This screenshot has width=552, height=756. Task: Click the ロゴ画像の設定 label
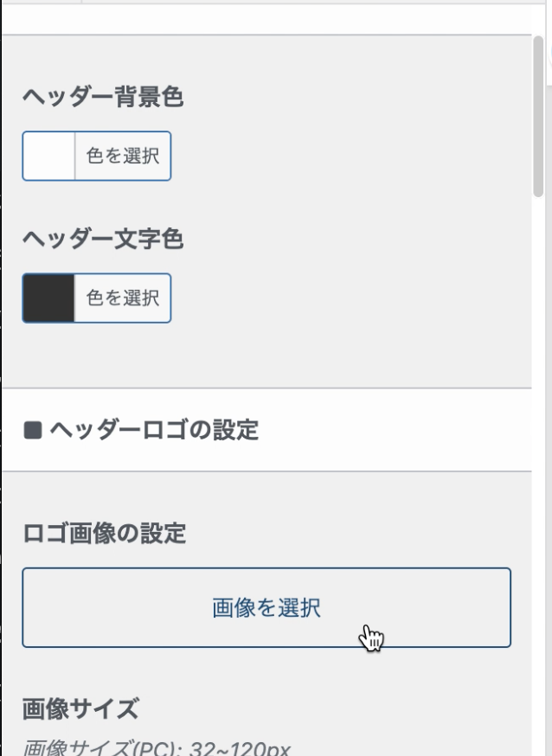pyautogui.click(x=104, y=534)
